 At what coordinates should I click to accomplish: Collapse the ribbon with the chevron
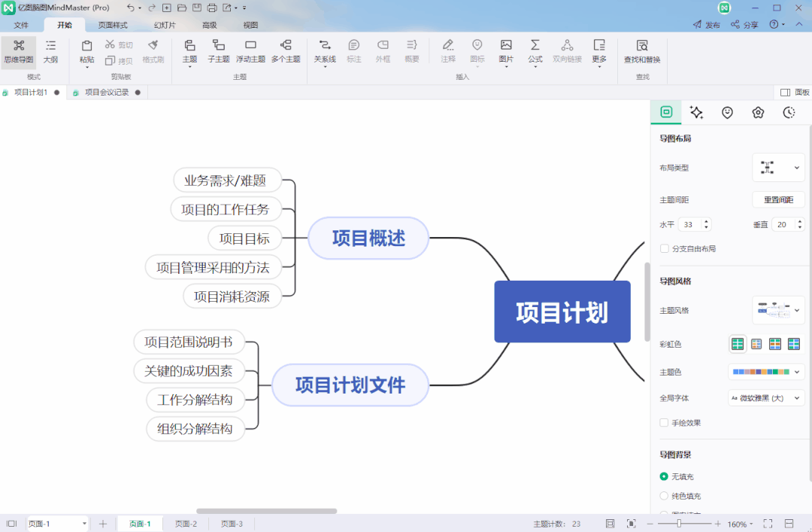tap(799, 24)
